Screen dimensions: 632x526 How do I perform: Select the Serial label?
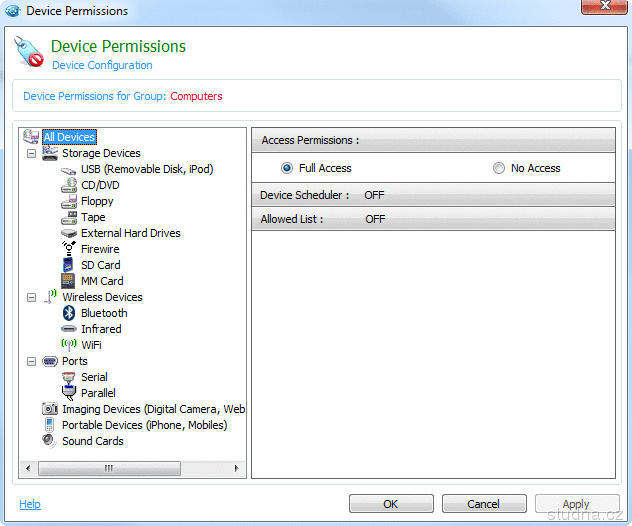94,377
